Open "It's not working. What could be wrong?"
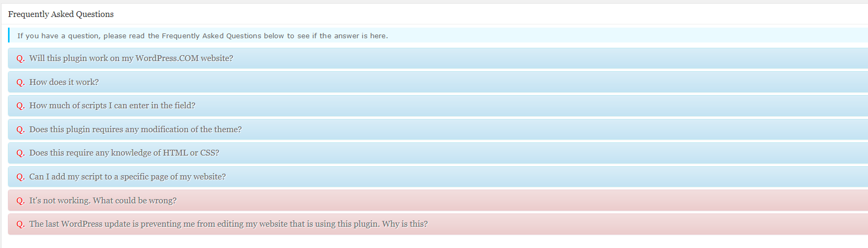The image size is (868, 248). click(x=103, y=201)
